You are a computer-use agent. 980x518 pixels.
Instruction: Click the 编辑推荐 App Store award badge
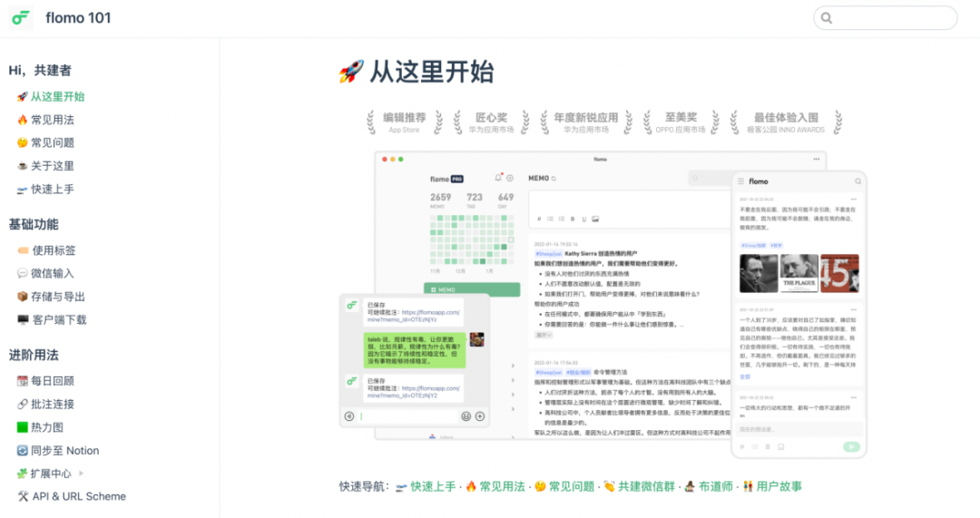point(405,122)
